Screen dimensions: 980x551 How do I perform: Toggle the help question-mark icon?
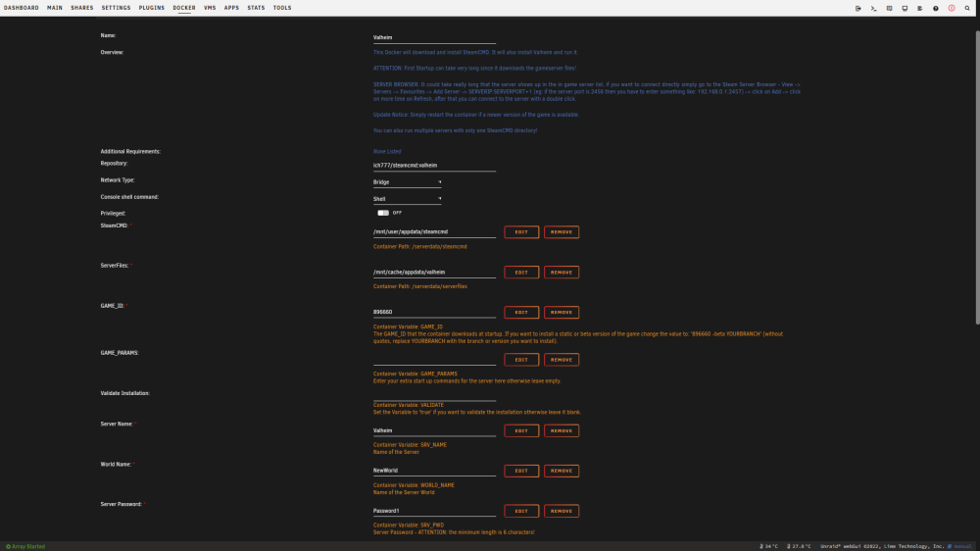coord(936,8)
